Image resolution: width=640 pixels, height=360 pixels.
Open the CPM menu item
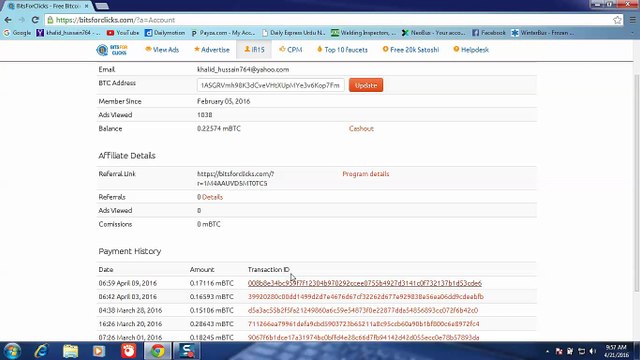[291, 50]
